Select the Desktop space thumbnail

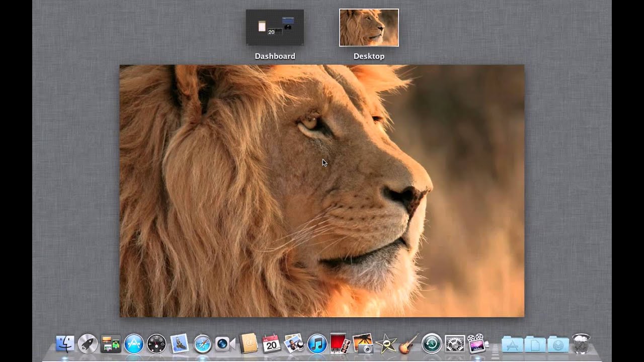(x=369, y=28)
